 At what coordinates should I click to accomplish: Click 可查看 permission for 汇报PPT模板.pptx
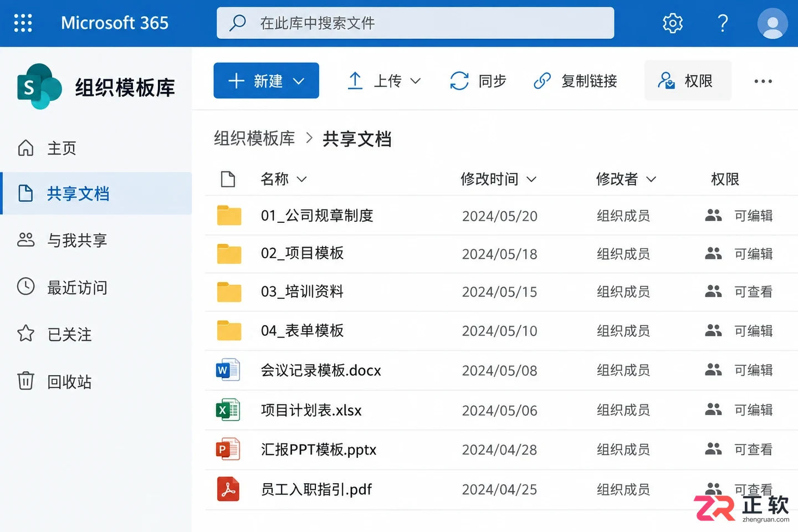(x=753, y=449)
